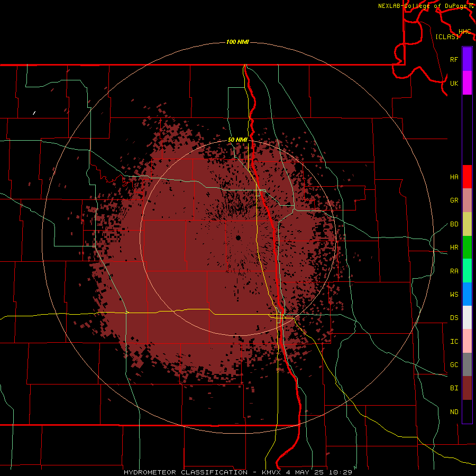
Task: Pick the RA mint green legend swatch
Action: tap(467, 271)
